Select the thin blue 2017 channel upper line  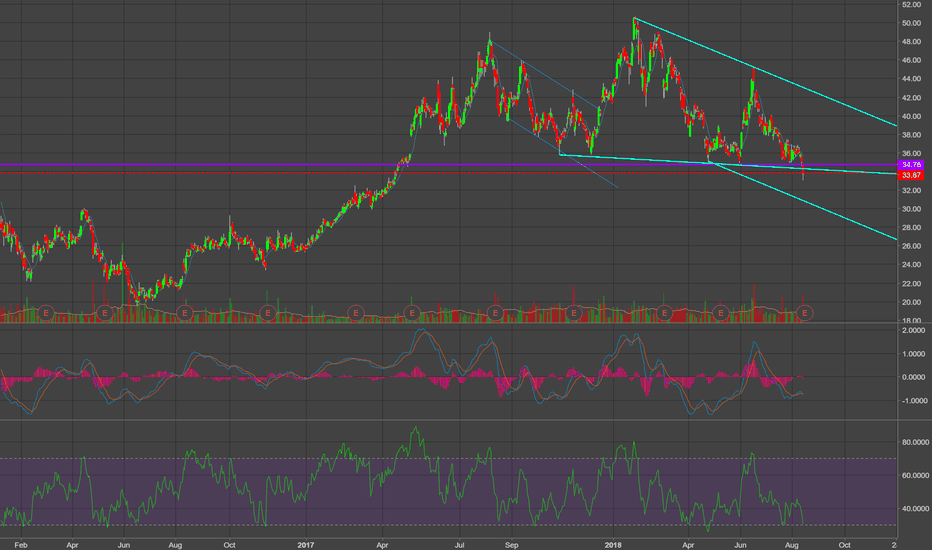[544, 74]
